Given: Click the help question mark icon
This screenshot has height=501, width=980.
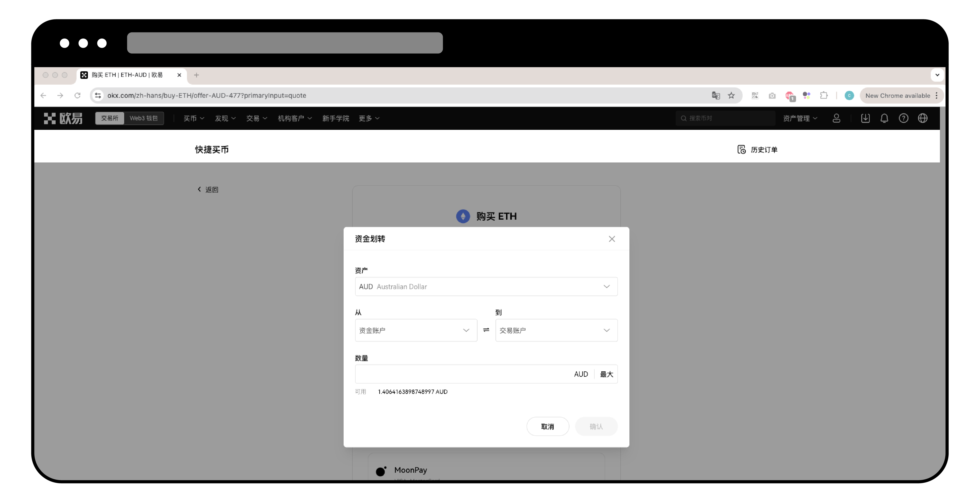Looking at the screenshot, I should click(x=903, y=118).
